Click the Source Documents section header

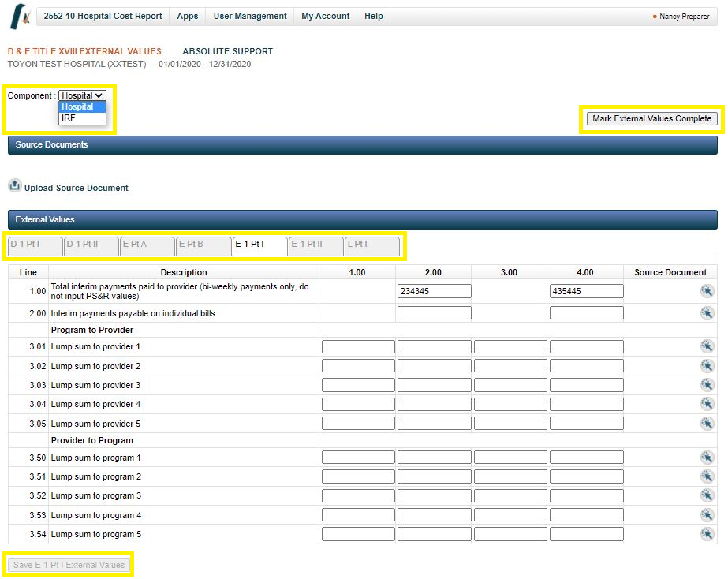click(x=363, y=145)
